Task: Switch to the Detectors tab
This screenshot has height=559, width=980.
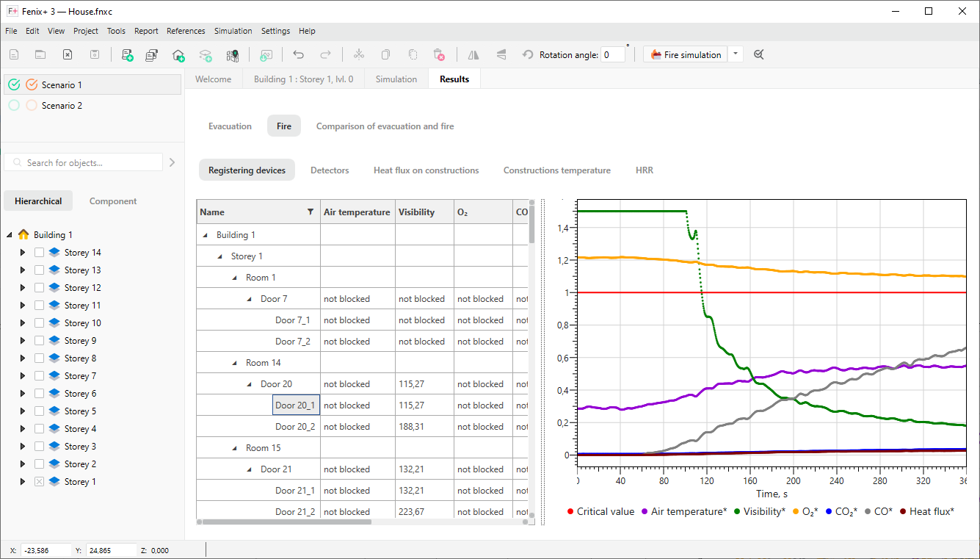Action: 330,170
